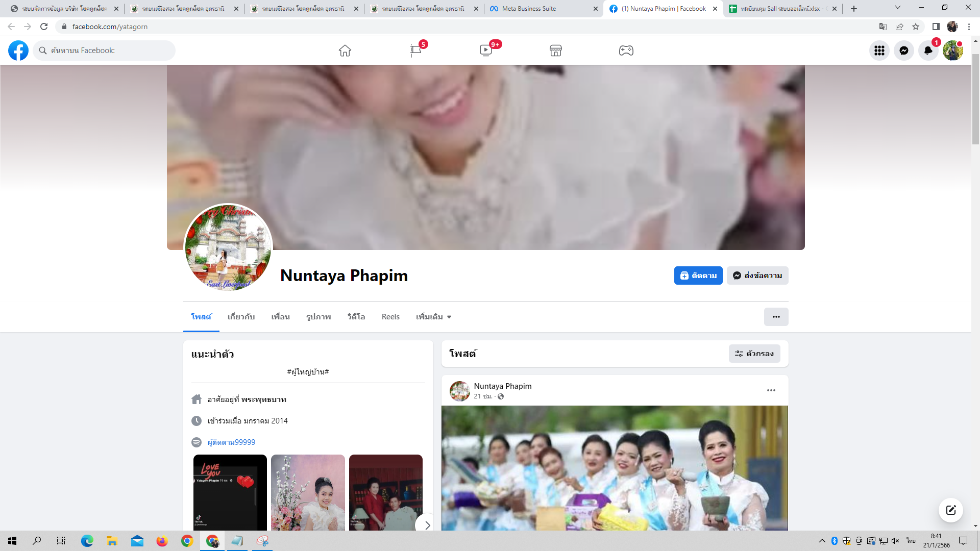The width and height of the screenshot is (980, 551).
Task: Click the ติดตาม follow button
Action: [x=698, y=275]
